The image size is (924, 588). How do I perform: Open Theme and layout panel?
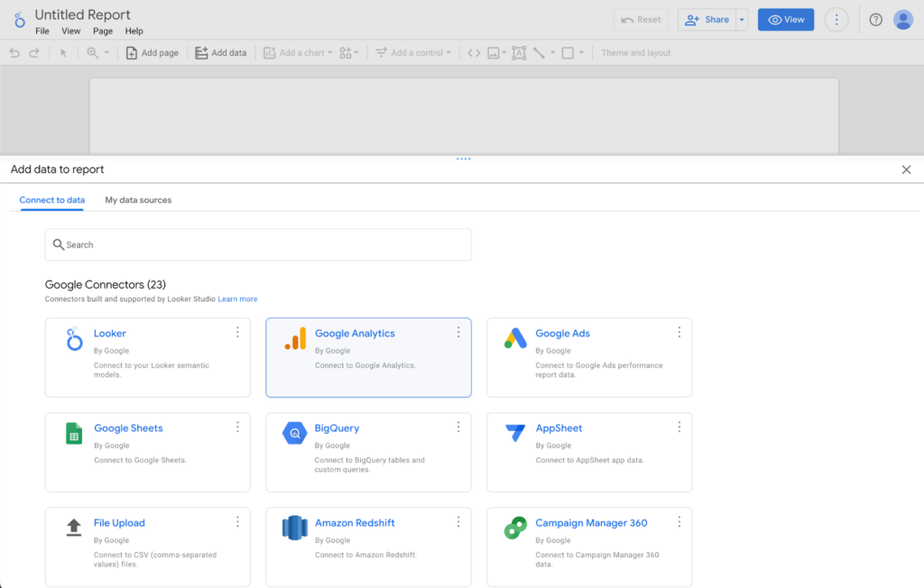coord(636,53)
